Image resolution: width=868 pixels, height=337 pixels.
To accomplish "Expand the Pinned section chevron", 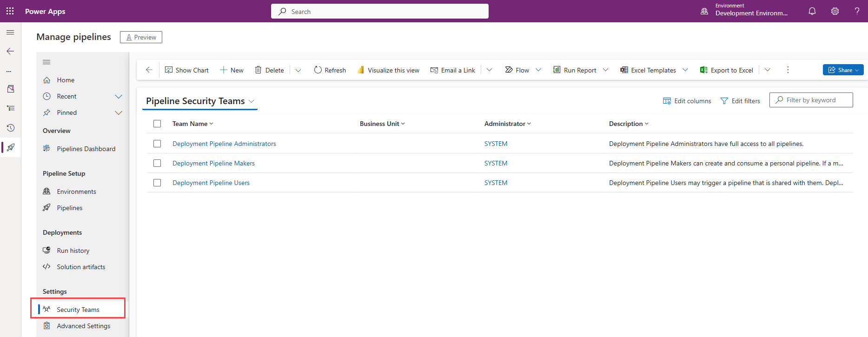I will 119,112.
